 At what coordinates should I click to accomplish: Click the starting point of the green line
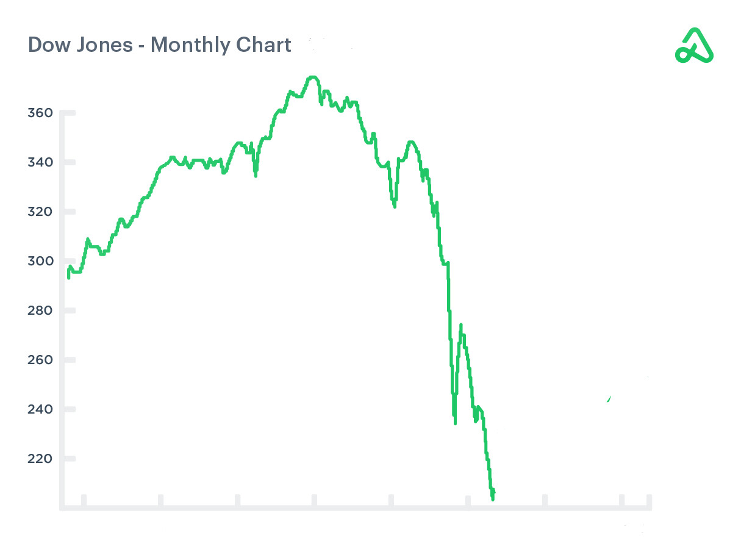[x=68, y=278]
